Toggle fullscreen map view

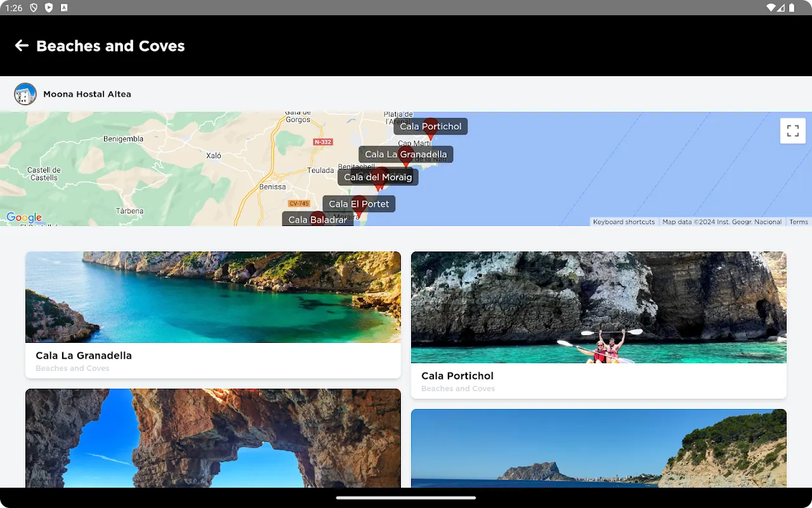[x=792, y=131]
